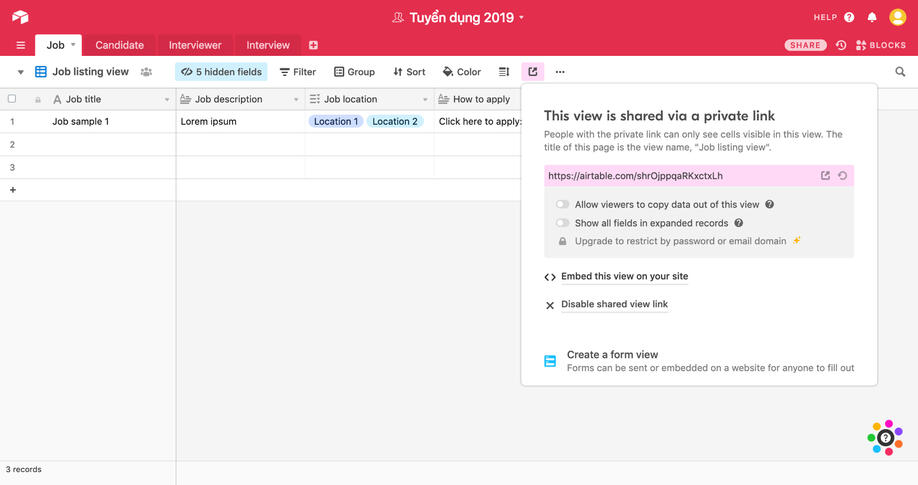Click the Airtable logo home icon
Image resolution: width=918 pixels, height=485 pixels.
pos(20,17)
